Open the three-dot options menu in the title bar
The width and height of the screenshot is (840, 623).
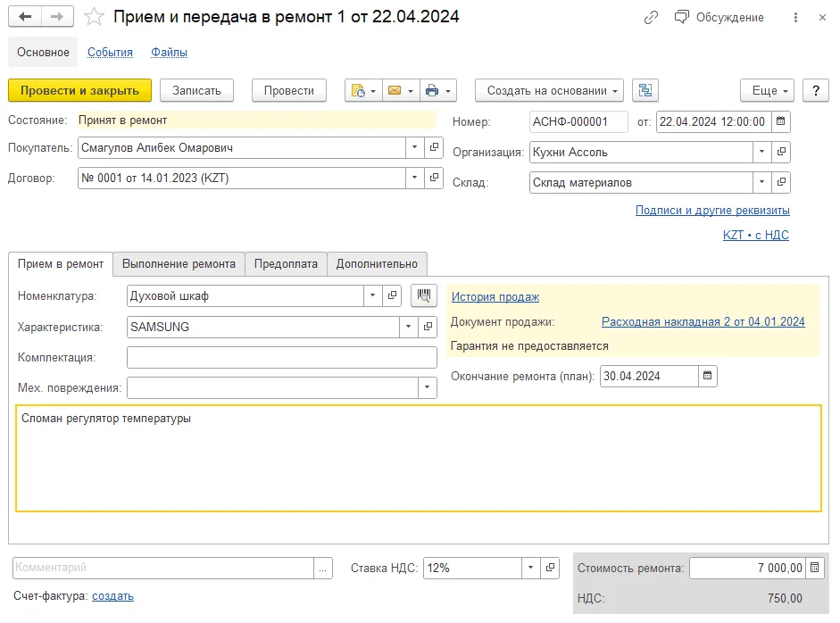point(795,17)
